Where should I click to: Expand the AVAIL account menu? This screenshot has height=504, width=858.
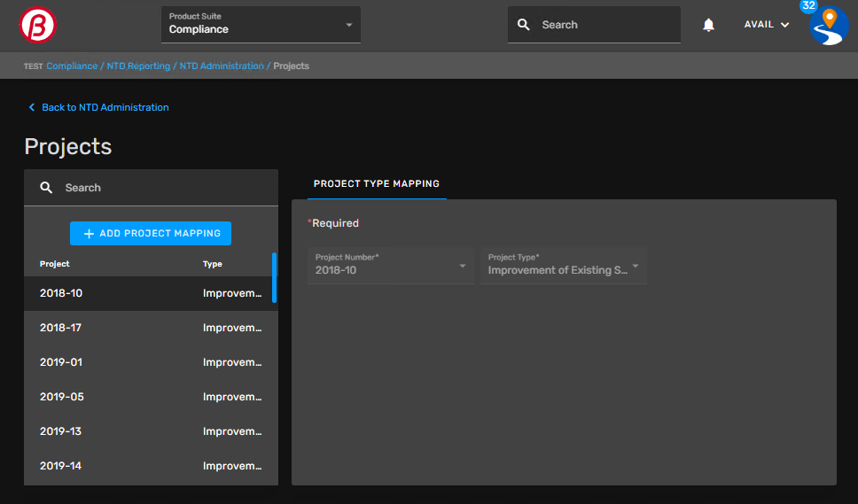pos(766,25)
